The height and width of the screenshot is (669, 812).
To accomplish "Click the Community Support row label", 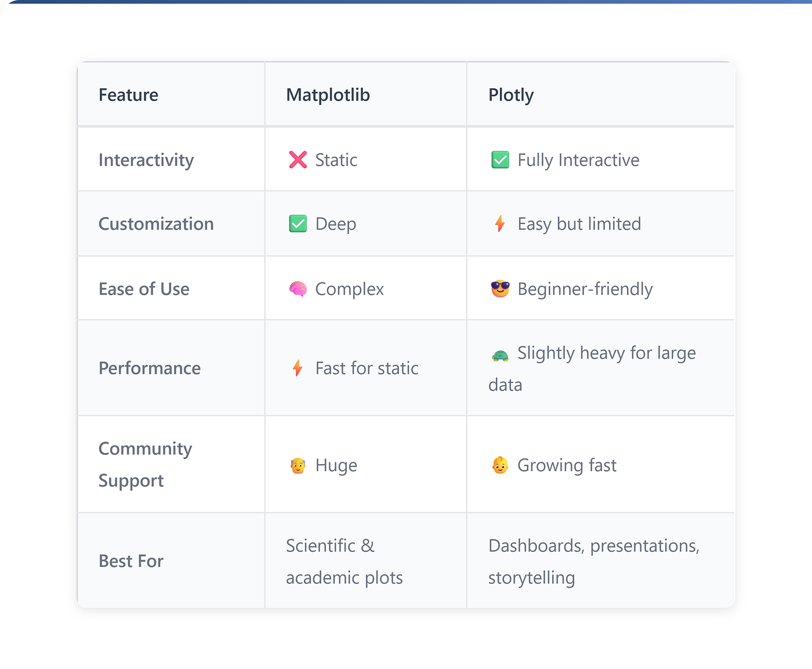I will coord(145,465).
